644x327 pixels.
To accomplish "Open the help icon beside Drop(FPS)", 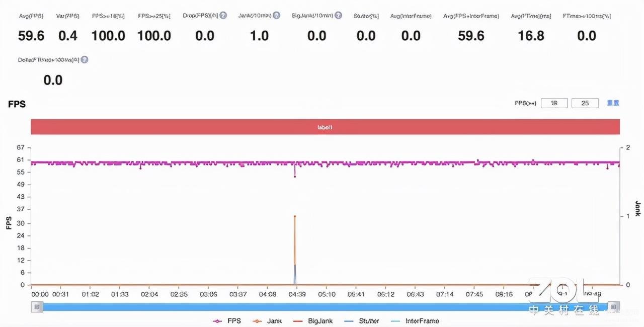I will tap(223, 16).
